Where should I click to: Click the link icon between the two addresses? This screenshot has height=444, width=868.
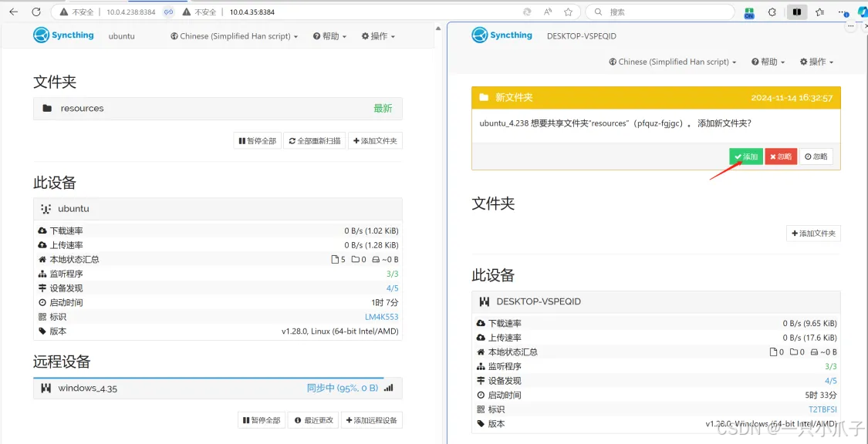[169, 12]
